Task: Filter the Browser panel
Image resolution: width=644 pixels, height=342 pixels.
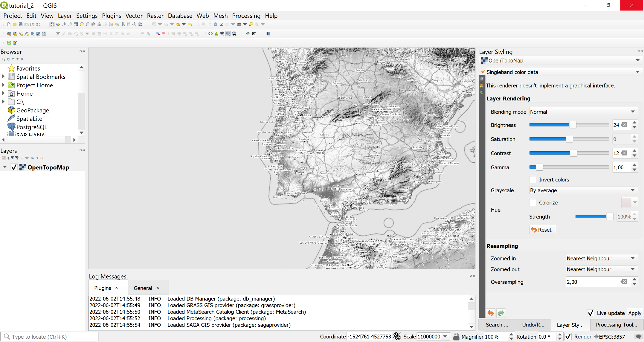Action: click(x=13, y=59)
